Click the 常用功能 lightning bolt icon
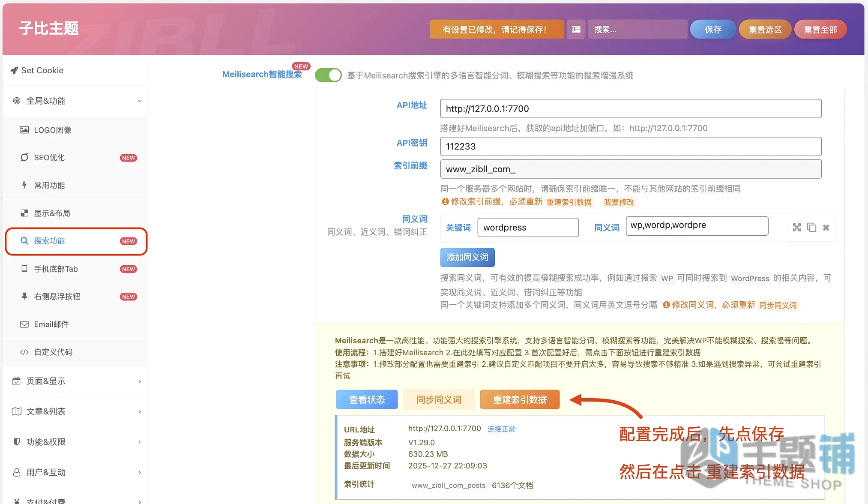The width and height of the screenshot is (868, 504). [24, 185]
